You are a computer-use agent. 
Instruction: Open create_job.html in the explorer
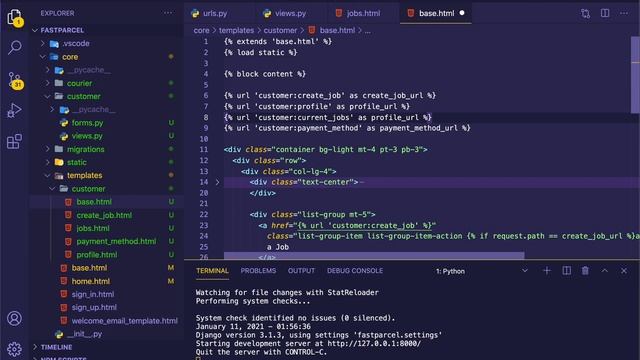coord(104,215)
